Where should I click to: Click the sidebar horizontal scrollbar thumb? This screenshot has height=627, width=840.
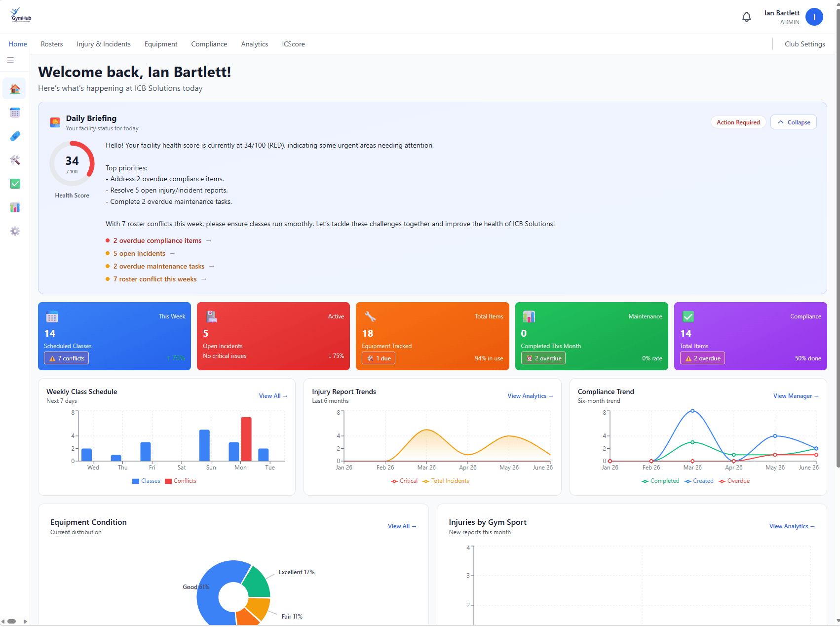coord(12,621)
